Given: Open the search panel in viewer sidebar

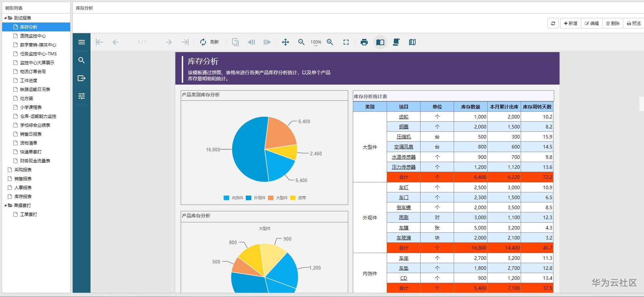Looking at the screenshot, I should point(82,60).
